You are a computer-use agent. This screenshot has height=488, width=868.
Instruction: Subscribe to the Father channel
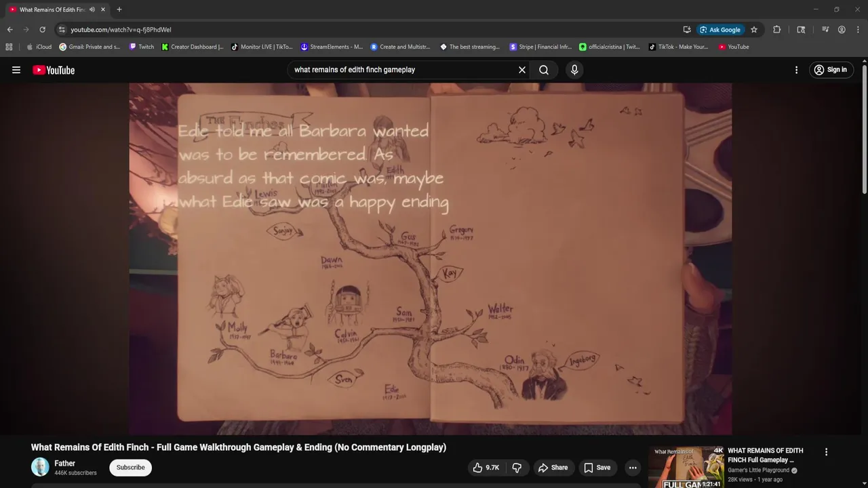tap(130, 468)
